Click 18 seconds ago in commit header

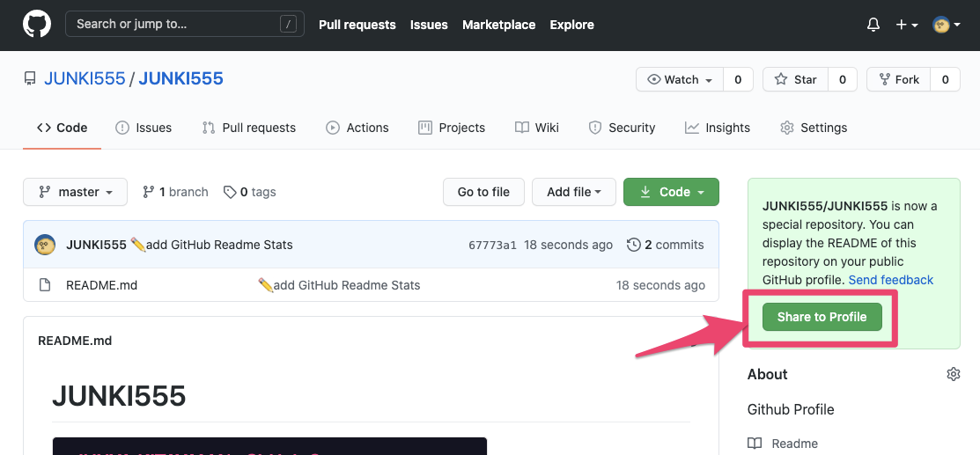tap(568, 245)
